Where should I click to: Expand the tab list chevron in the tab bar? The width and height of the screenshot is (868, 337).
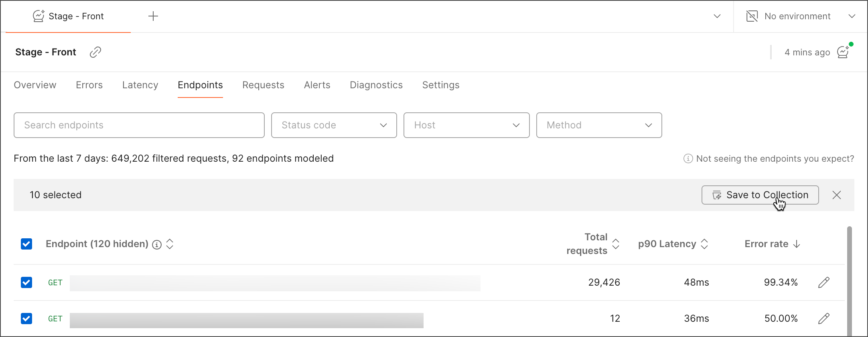(x=717, y=16)
